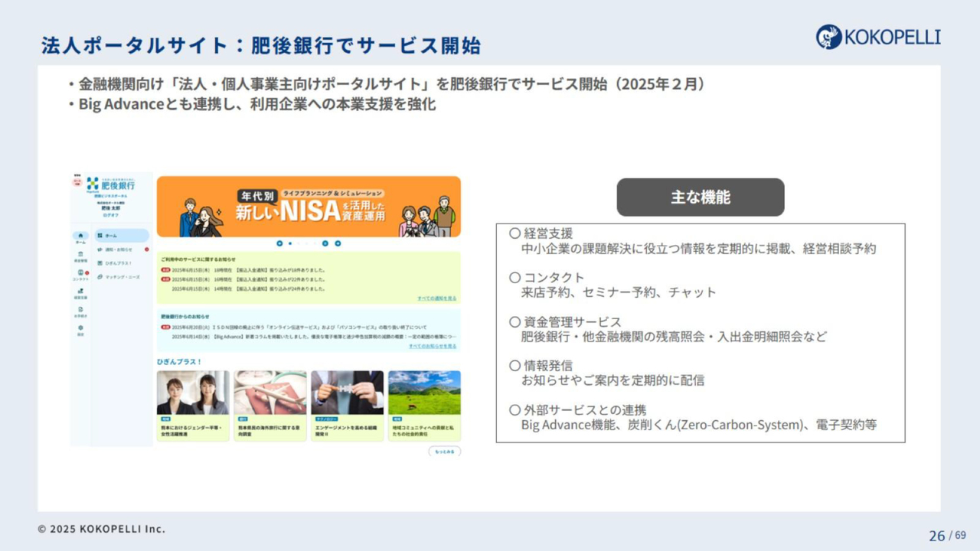980x551 pixels.
Task: Open notice about 18時 振込入金通知
Action: coord(243,269)
